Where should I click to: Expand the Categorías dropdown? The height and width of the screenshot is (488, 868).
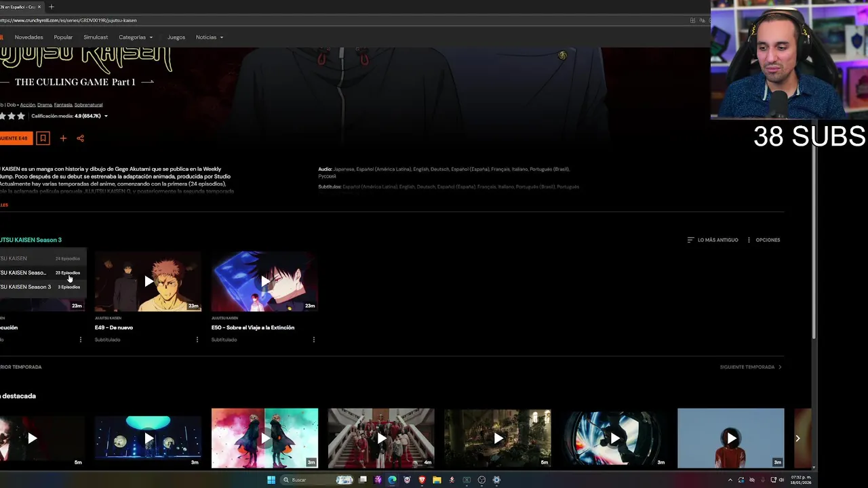(136, 37)
